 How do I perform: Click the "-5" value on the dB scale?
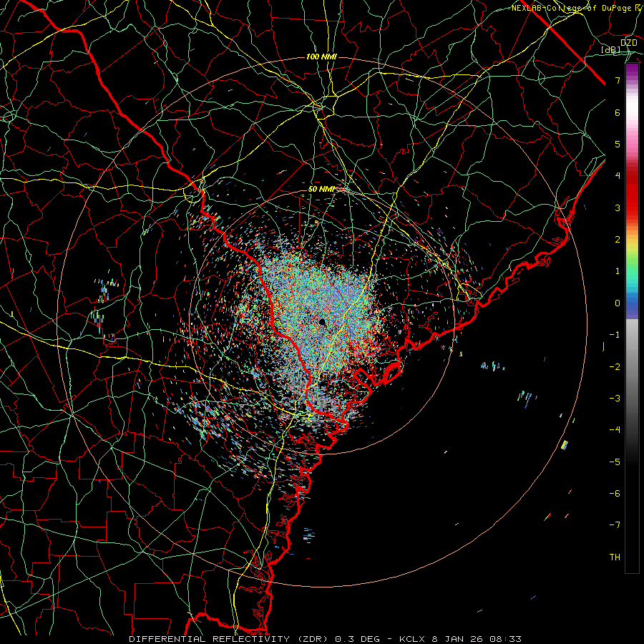615,462
